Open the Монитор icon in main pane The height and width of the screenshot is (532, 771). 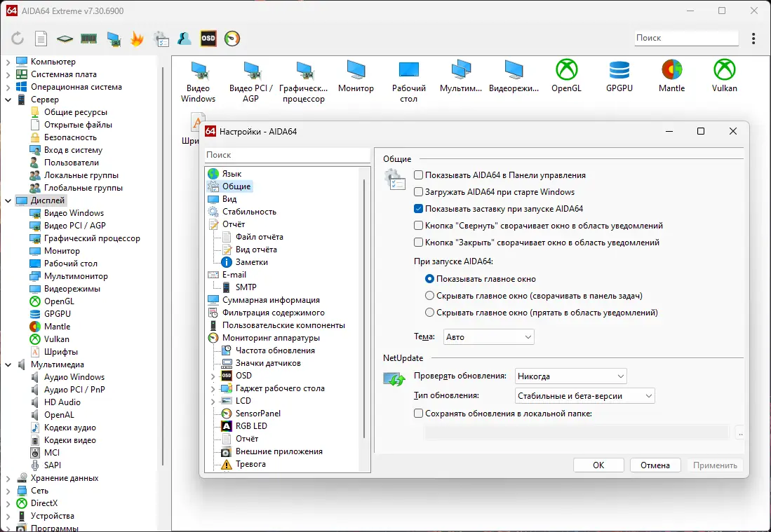tap(356, 76)
